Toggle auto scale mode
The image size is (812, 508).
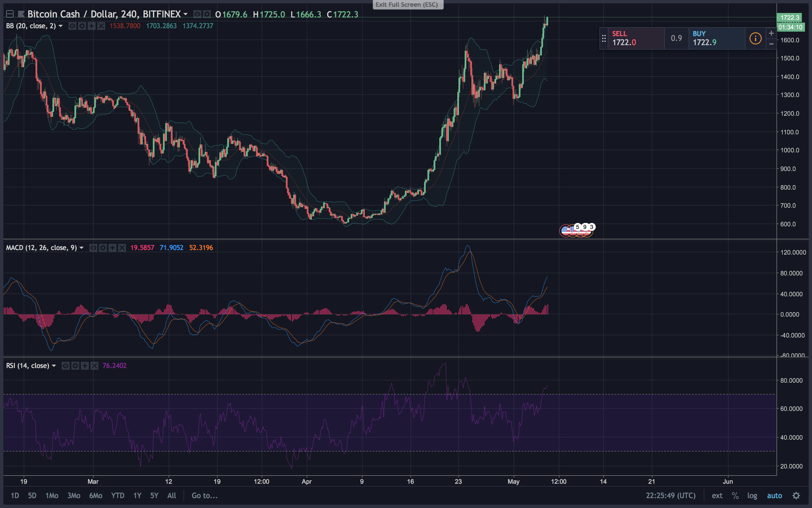click(775, 496)
